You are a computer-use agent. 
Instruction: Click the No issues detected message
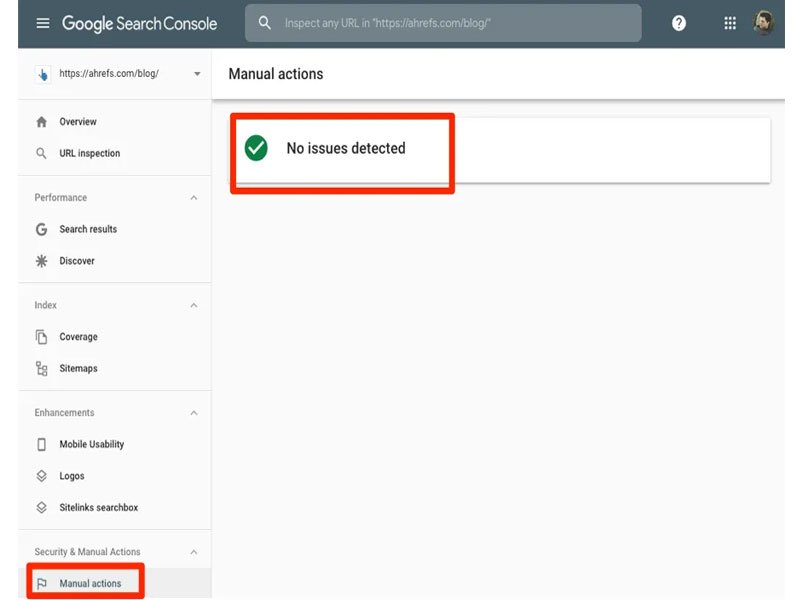pos(346,148)
